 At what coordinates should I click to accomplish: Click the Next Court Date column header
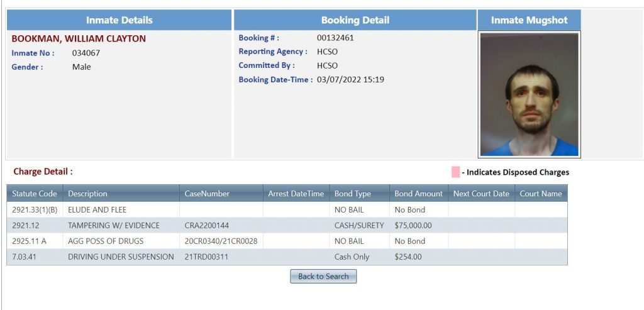coord(481,194)
